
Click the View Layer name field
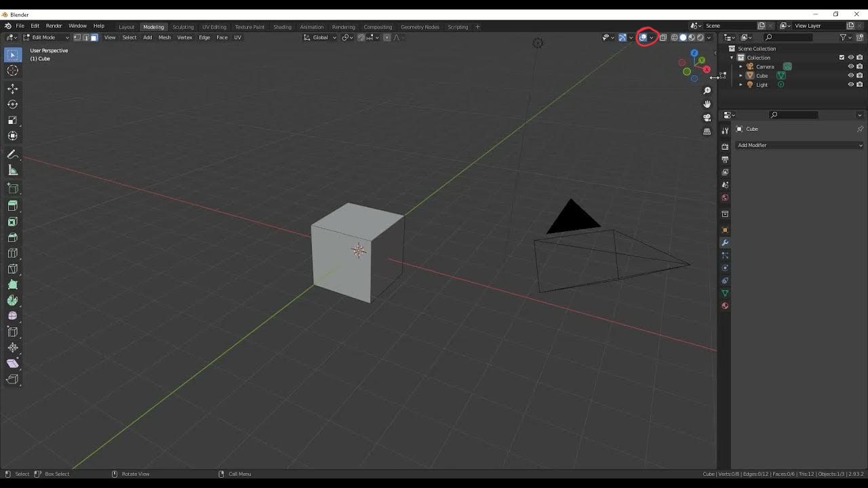tap(819, 26)
